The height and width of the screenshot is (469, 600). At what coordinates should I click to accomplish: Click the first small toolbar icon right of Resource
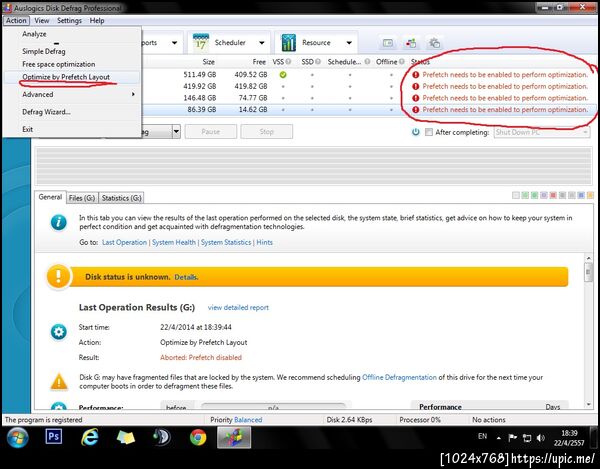(388, 43)
